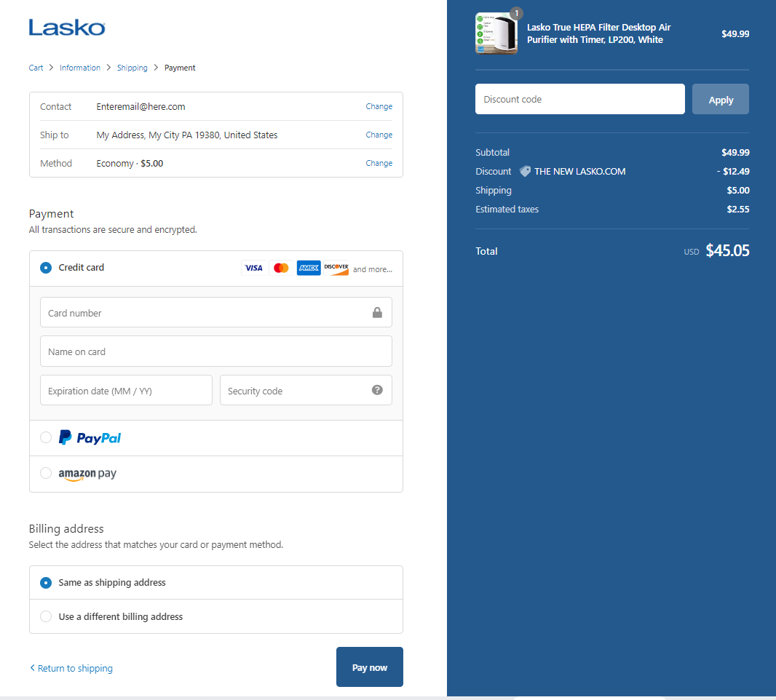Image resolution: width=776 pixels, height=700 pixels.
Task: Open the Information breadcrumb step
Action: pyautogui.click(x=80, y=68)
